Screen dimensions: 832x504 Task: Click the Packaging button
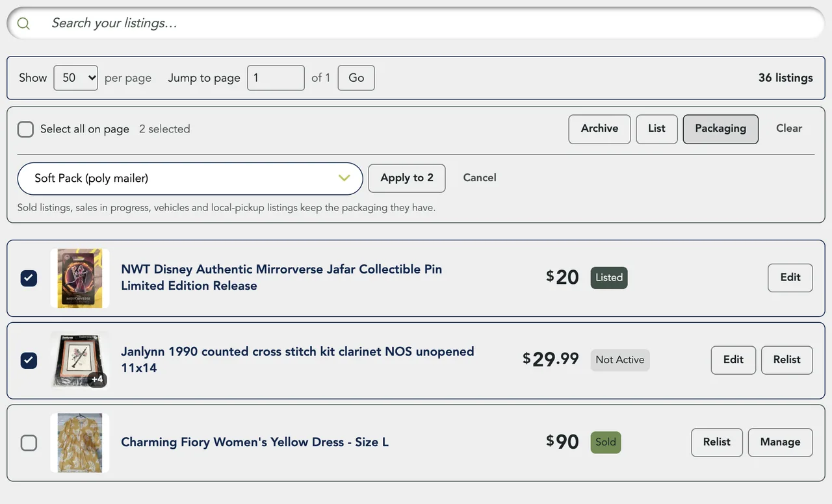pos(720,129)
